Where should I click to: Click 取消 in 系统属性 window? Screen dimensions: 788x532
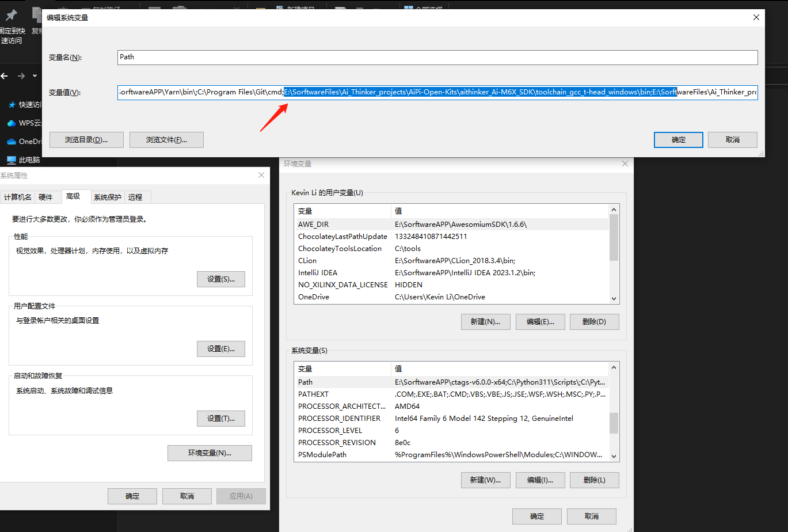click(187, 496)
